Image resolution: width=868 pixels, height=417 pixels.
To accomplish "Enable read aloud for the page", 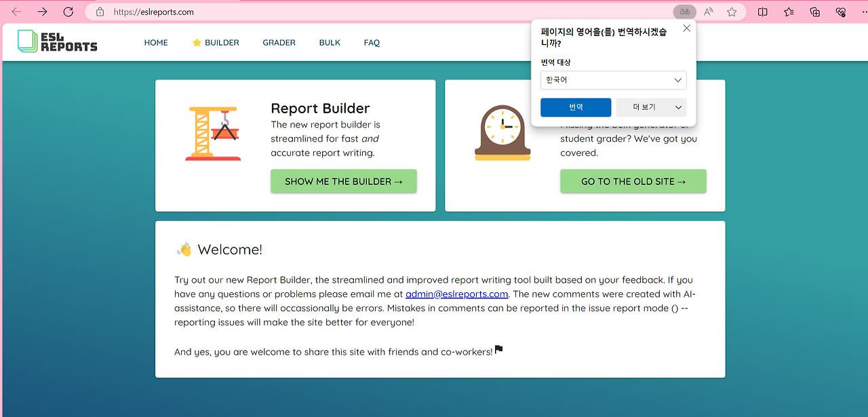I will 708,12.
